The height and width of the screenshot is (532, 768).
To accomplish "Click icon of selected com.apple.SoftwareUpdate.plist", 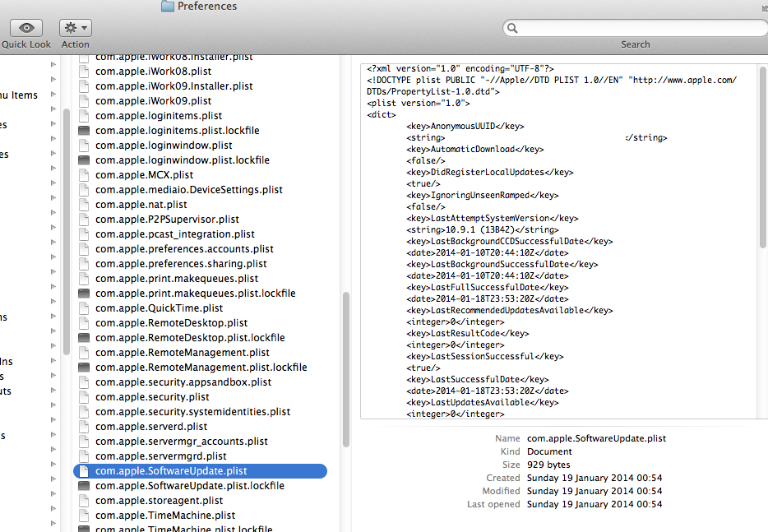I will point(84,471).
